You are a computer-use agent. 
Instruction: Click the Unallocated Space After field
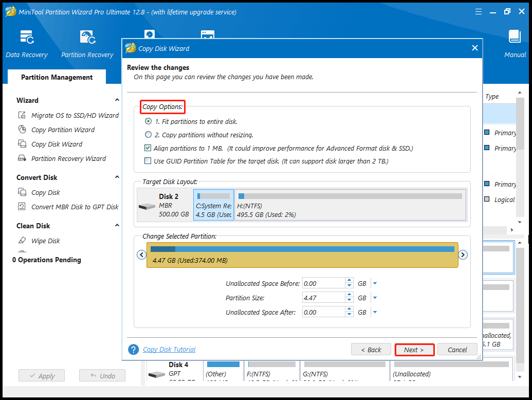click(x=324, y=312)
